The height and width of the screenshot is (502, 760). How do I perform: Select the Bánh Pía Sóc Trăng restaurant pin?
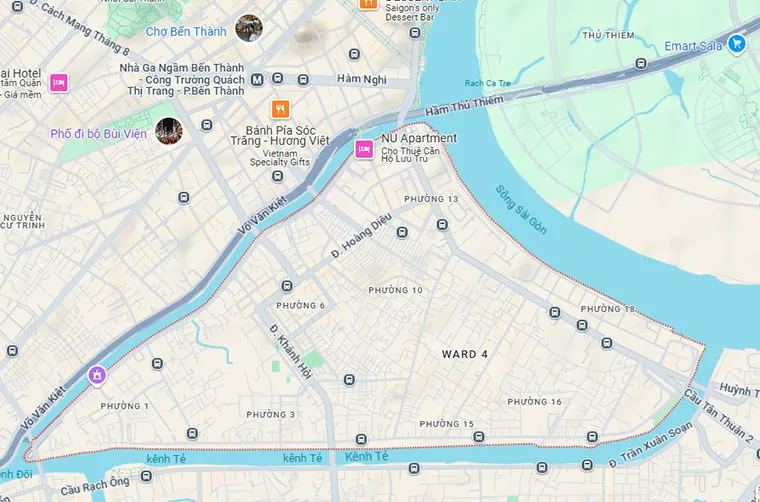pyautogui.click(x=280, y=110)
